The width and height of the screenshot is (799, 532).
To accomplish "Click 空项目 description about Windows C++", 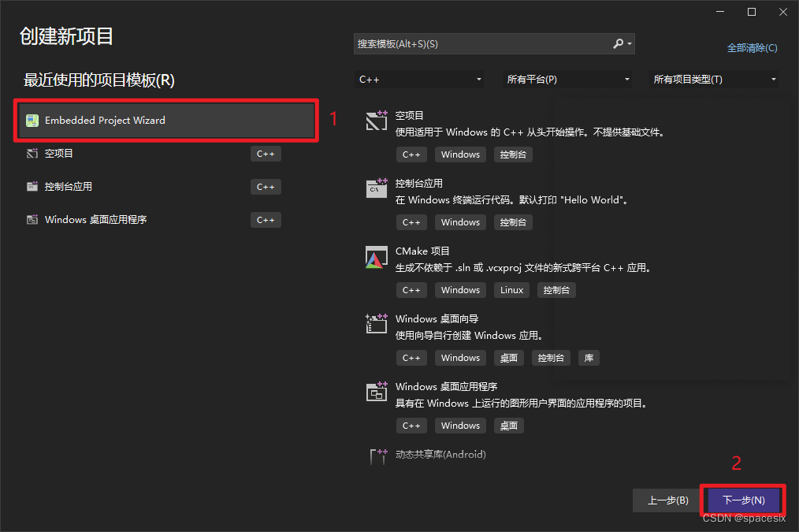I will [530, 132].
